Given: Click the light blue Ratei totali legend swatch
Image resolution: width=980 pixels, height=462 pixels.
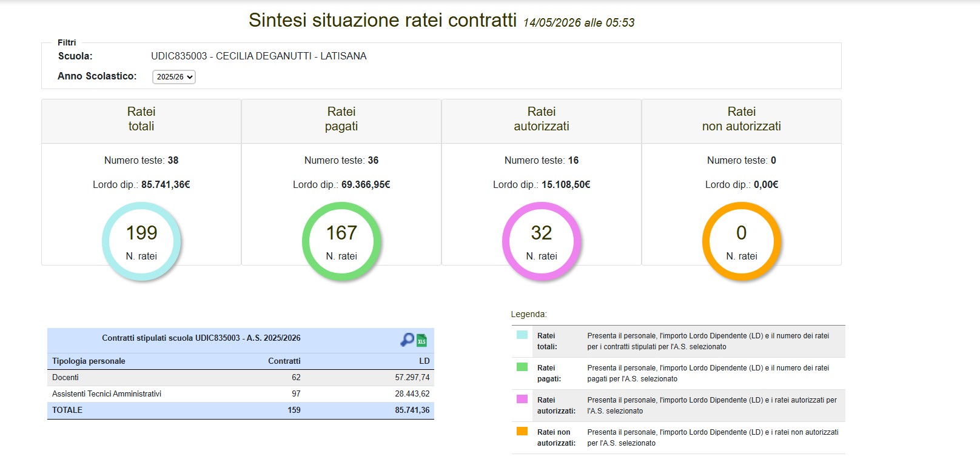Looking at the screenshot, I should [522, 335].
